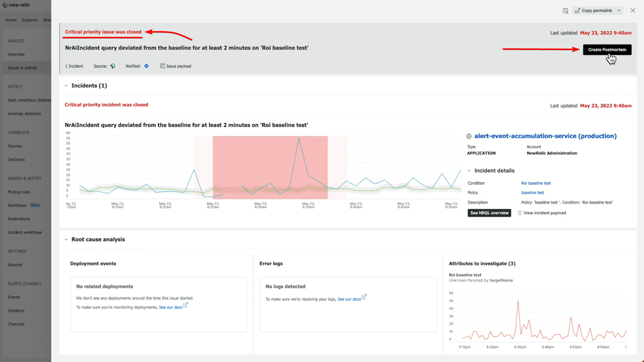Click 'No logs detected' heading

click(x=285, y=287)
